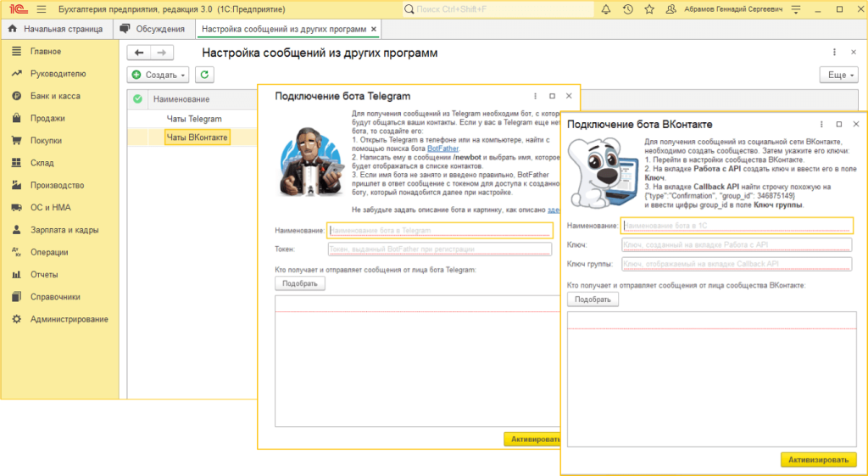Click the Производство factory icon
The width and height of the screenshot is (868, 476).
pyautogui.click(x=17, y=185)
